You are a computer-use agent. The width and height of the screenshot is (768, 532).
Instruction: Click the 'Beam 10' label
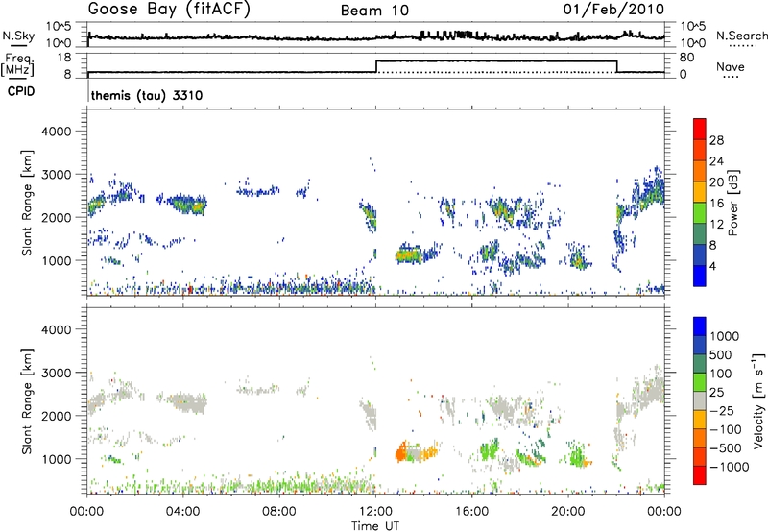tap(374, 11)
